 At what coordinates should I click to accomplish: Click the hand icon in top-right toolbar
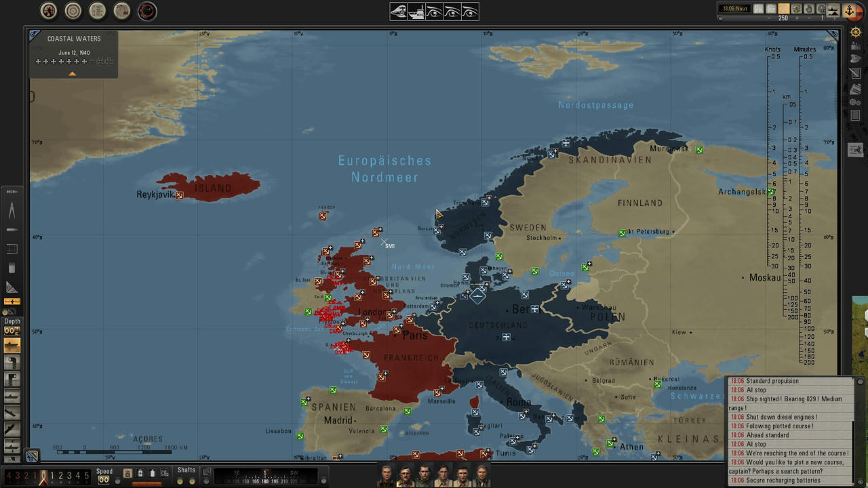(x=809, y=9)
